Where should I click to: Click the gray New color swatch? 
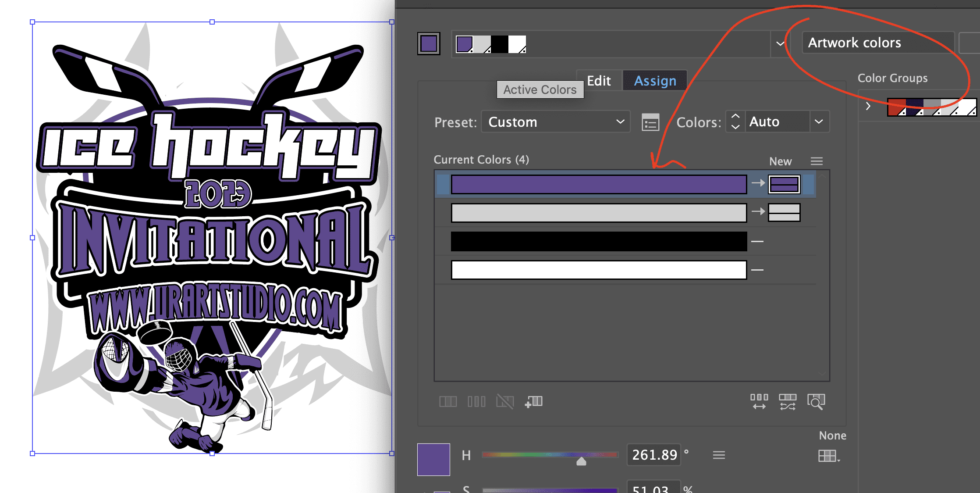784,212
